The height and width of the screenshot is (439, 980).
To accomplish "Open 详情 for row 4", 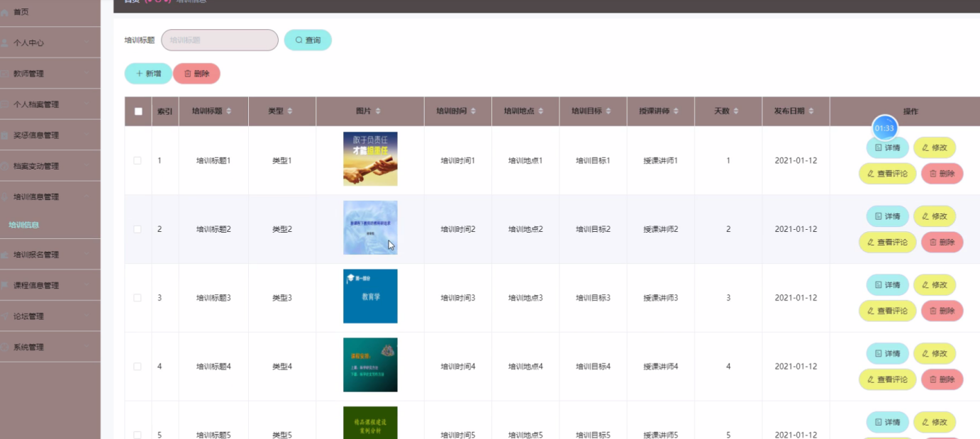I will pyautogui.click(x=887, y=354).
